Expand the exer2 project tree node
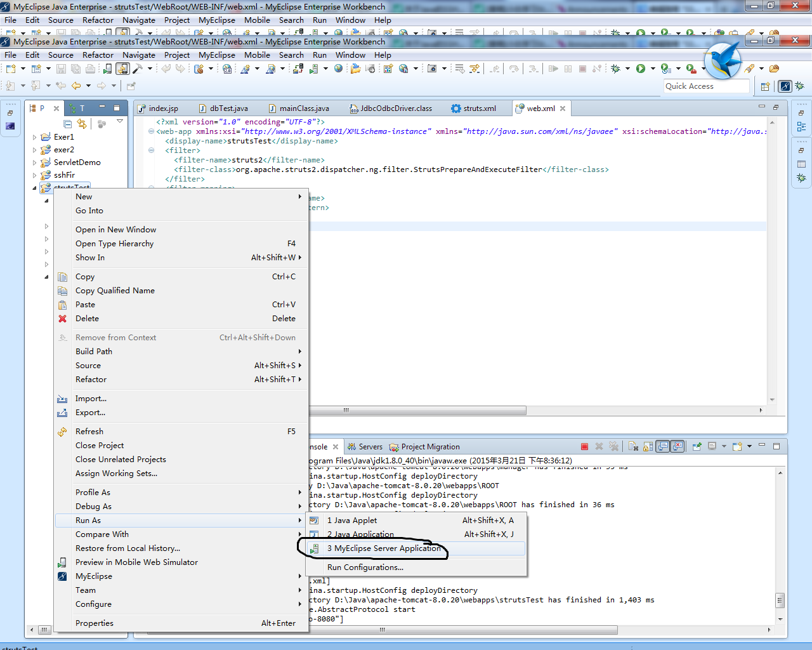812x650 pixels. (x=34, y=149)
